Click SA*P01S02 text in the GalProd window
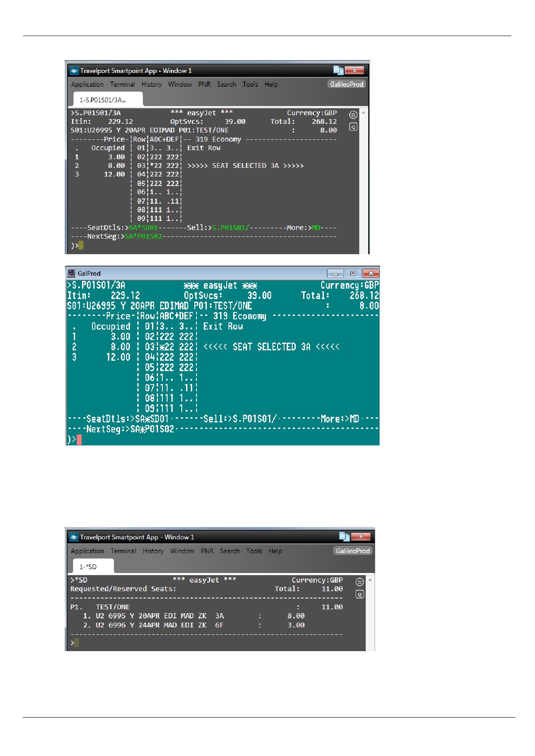Image resolution: width=535 pixels, height=756 pixels. pos(152,429)
